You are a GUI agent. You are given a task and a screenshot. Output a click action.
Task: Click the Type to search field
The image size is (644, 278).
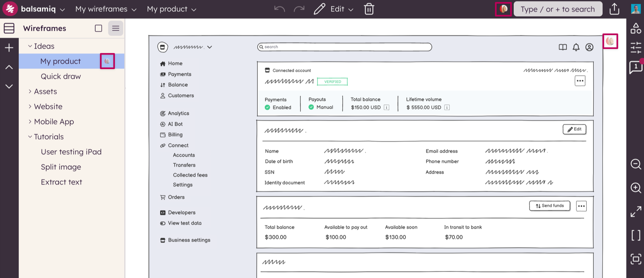click(x=558, y=9)
